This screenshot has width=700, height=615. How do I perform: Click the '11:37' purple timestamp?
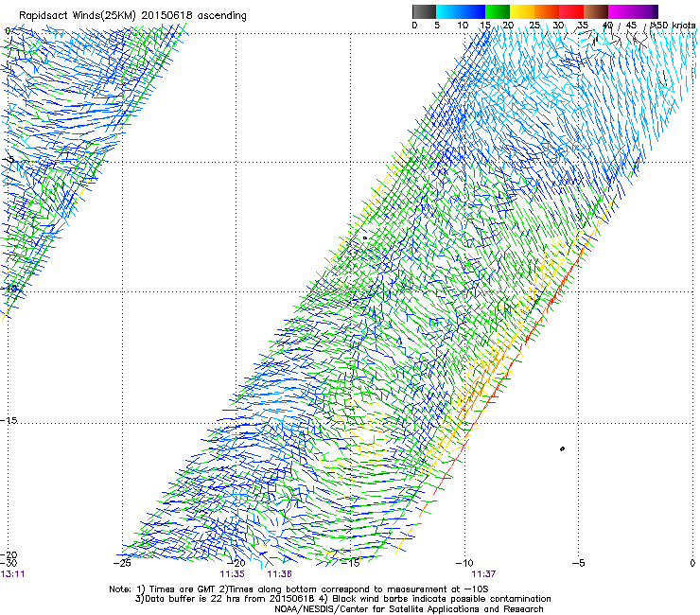coord(484,574)
